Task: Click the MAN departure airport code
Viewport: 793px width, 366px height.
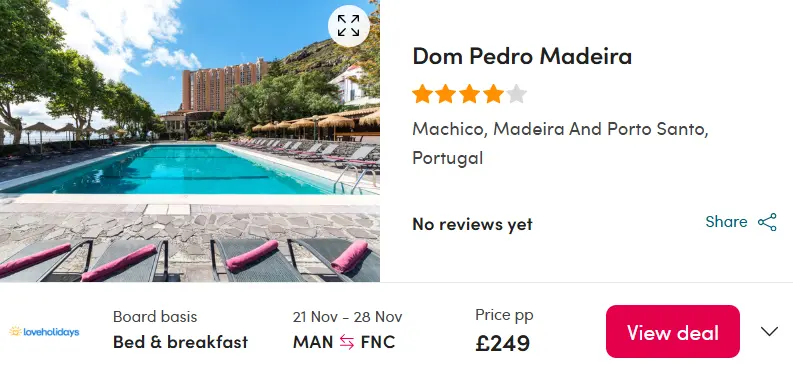Action: pyautogui.click(x=313, y=342)
